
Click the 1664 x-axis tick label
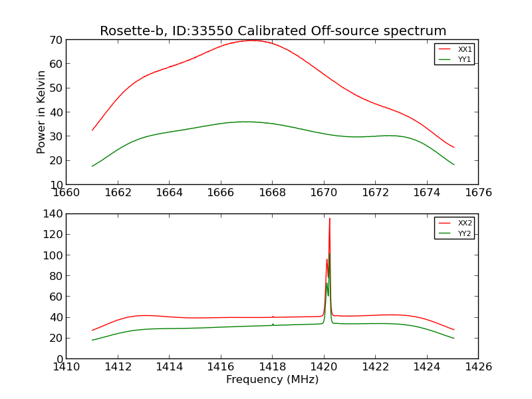coord(170,193)
